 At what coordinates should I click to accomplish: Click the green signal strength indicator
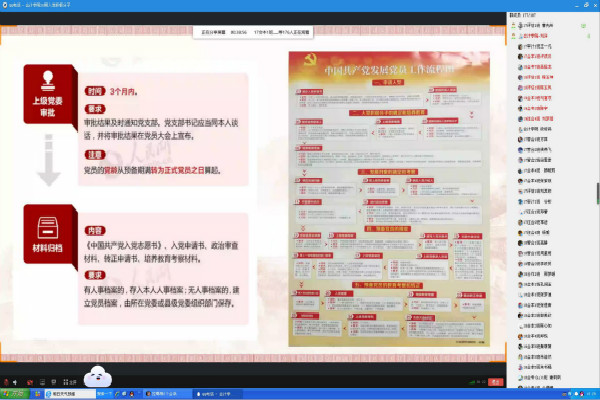pyautogui.click(x=472, y=382)
